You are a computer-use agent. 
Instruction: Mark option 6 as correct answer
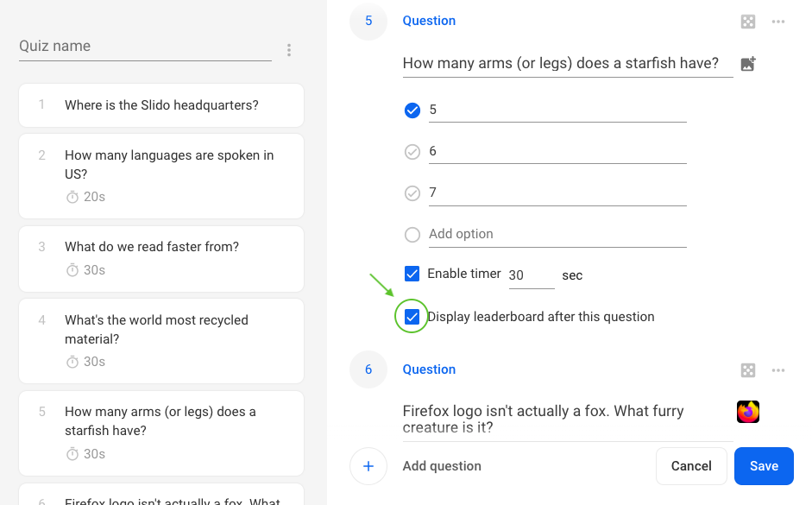412,152
